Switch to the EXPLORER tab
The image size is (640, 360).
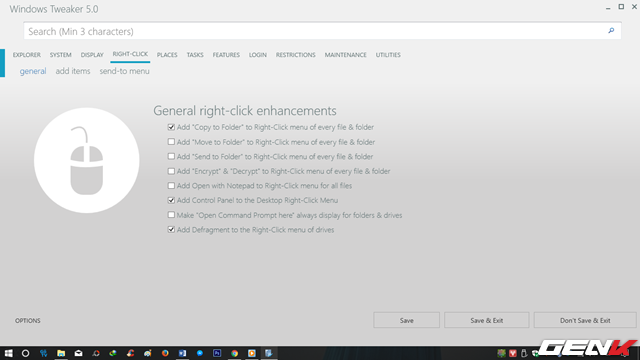click(x=27, y=55)
